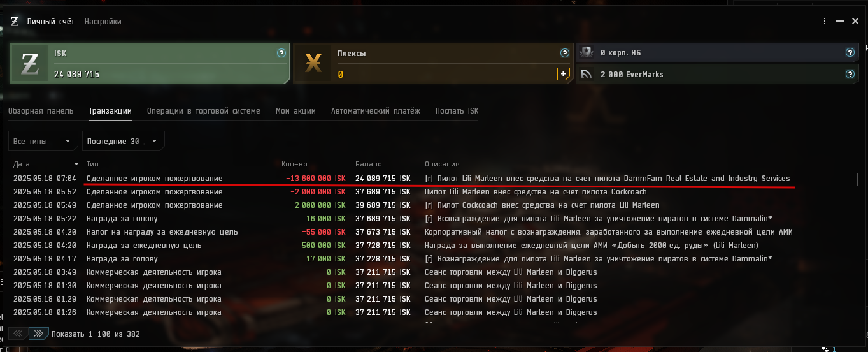The width and height of the screenshot is (868, 352).
Task: Switch to the Настройки tab
Action: [x=103, y=22]
